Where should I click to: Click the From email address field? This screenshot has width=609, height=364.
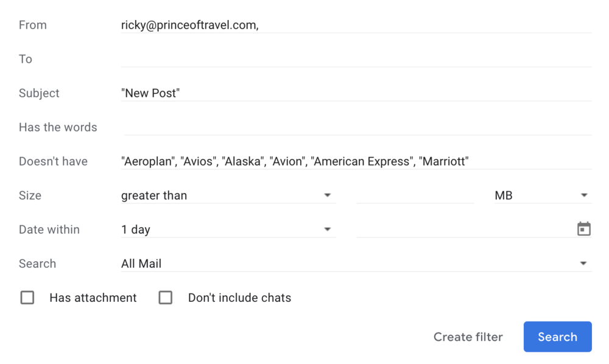pyautogui.click(x=356, y=25)
